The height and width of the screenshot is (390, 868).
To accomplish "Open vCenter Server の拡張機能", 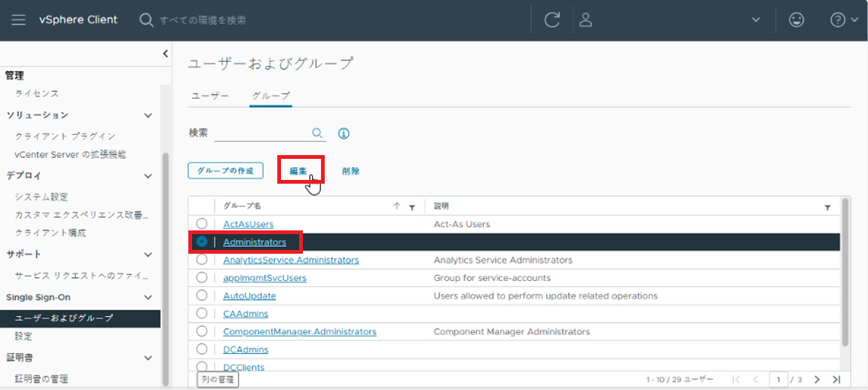I will click(x=70, y=154).
